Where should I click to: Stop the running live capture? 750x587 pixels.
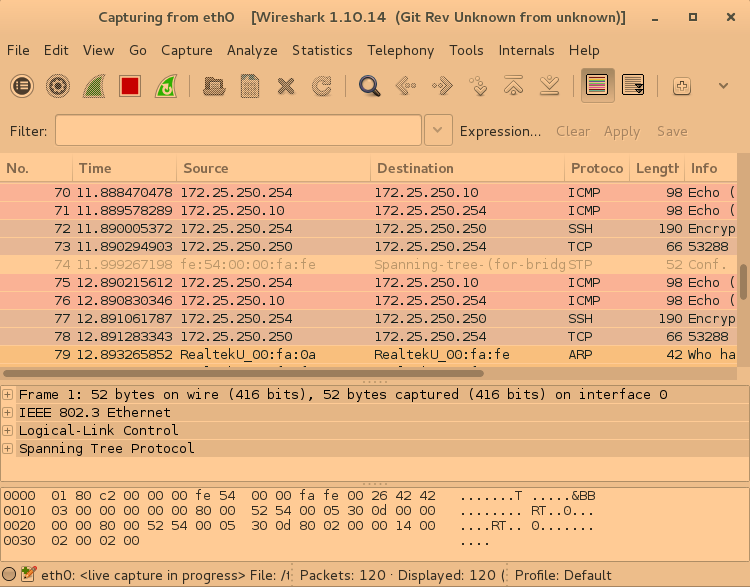(130, 86)
